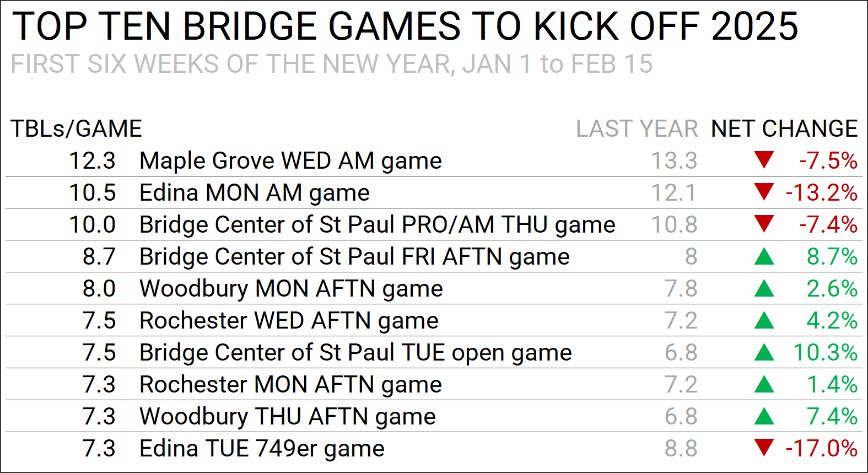
Task: Click red down arrow beside -7.4%
Action: pos(764,224)
